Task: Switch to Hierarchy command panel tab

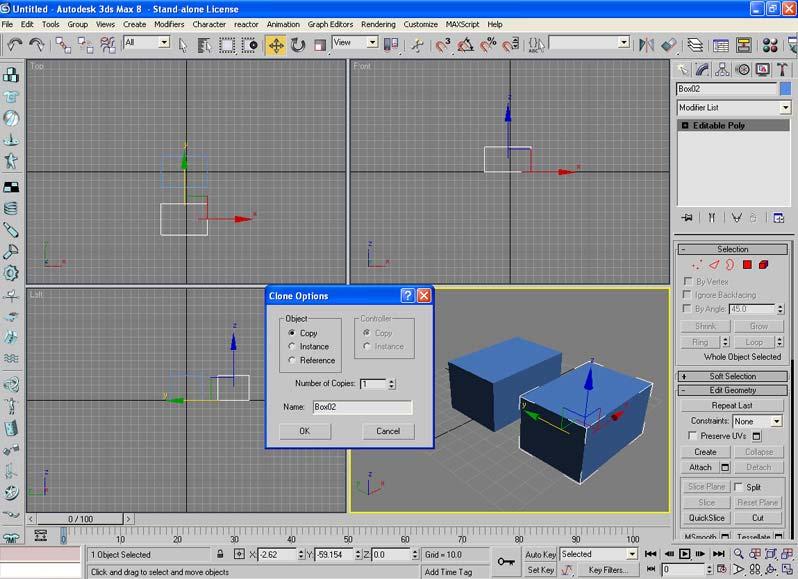Action: click(722, 70)
